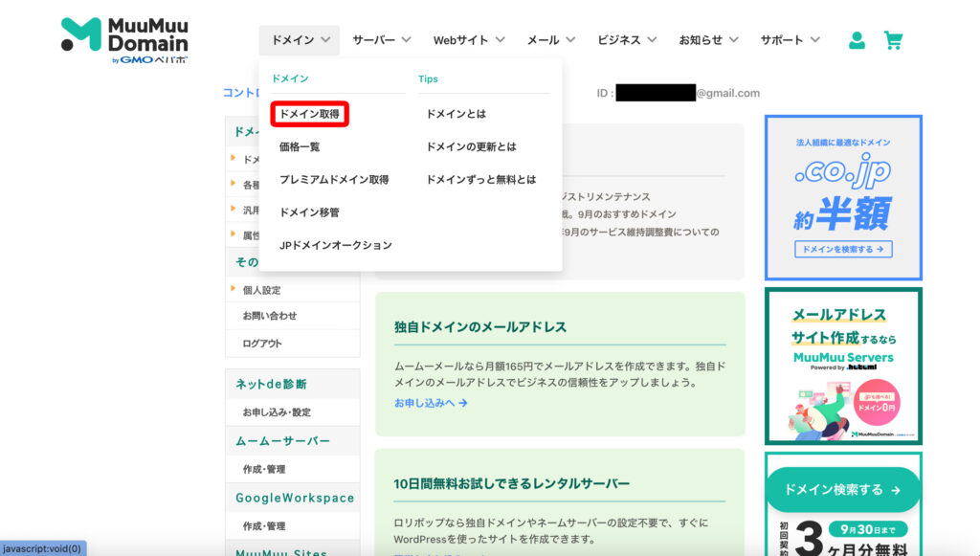Viewport: 980px width, 556px height.
Task: Select プレミアムドメイン取得 menu item
Action: (x=334, y=179)
